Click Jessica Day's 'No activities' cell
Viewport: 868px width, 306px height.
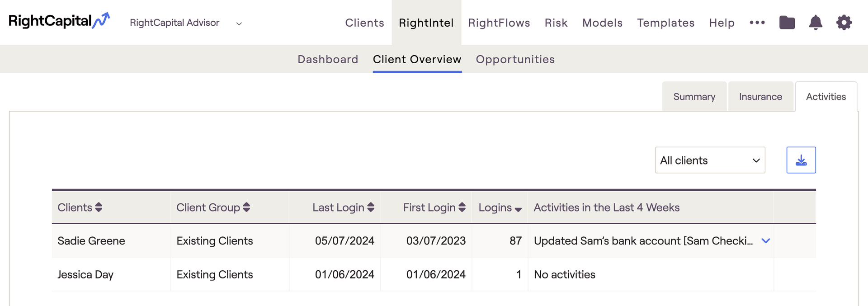[x=565, y=274]
